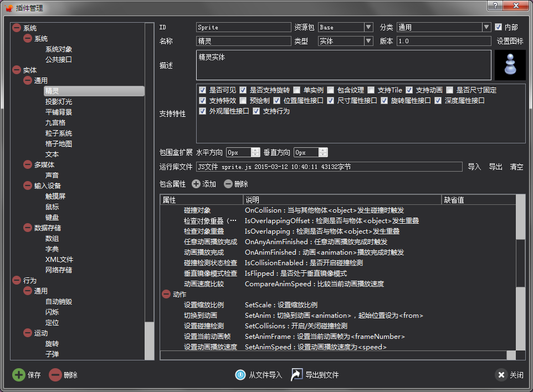This screenshot has height=392, width=533.
Task: Click the green plus 保存 icon
Action: (19, 375)
